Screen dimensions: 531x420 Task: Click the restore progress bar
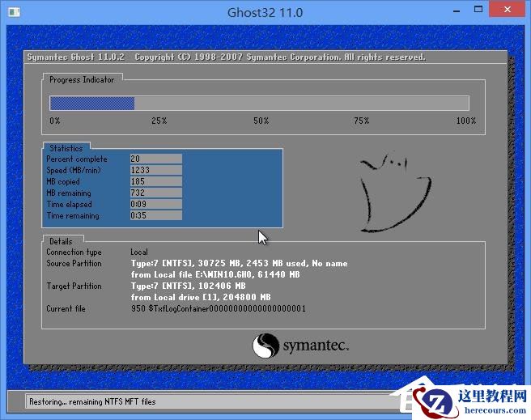(259, 104)
